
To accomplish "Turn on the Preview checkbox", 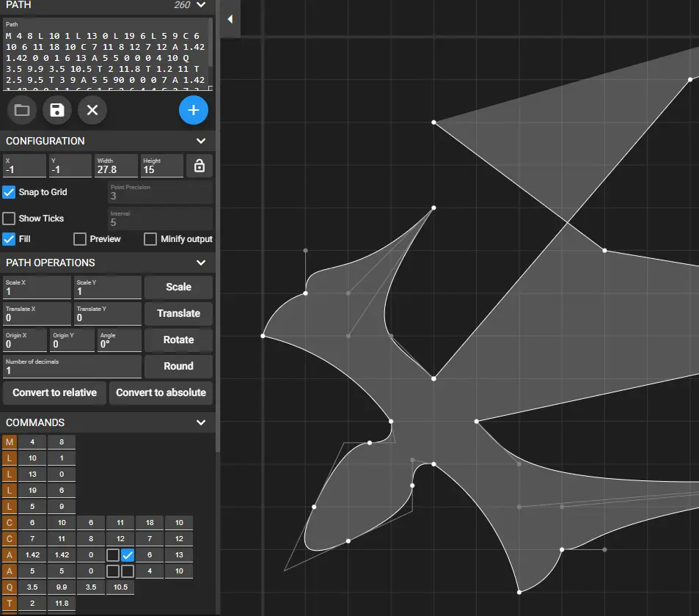I will 80,239.
